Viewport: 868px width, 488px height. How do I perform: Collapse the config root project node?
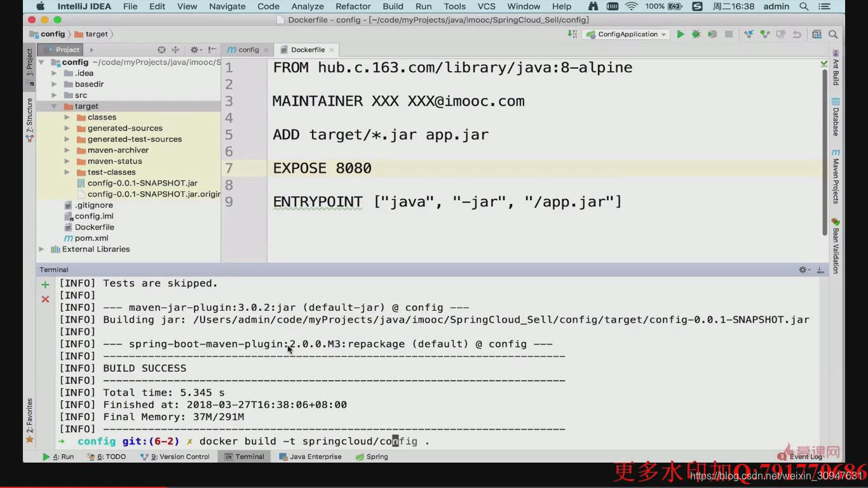click(42, 62)
